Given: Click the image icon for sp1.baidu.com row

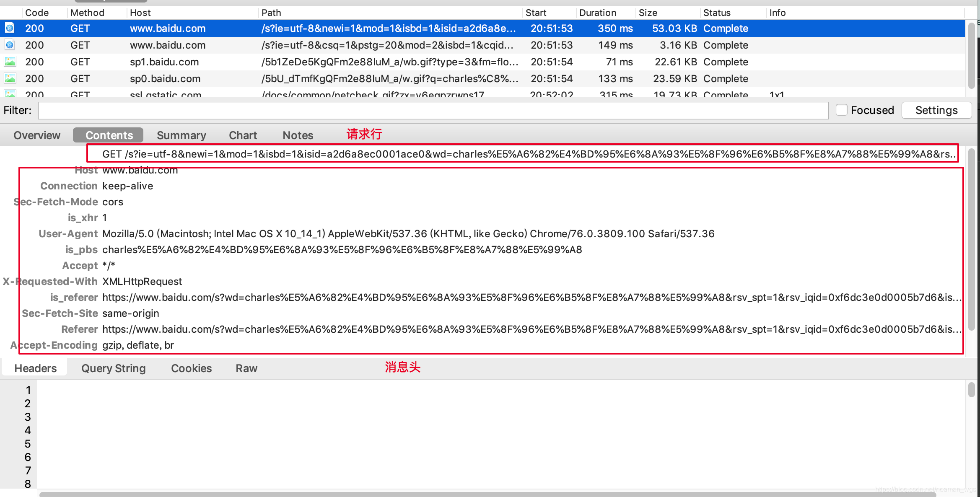Looking at the screenshot, I should 10,62.
